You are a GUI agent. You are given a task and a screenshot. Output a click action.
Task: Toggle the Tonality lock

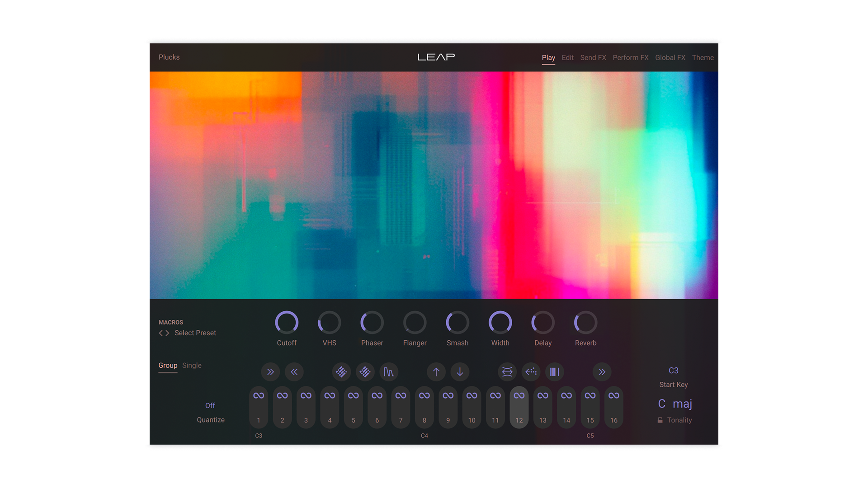click(661, 420)
